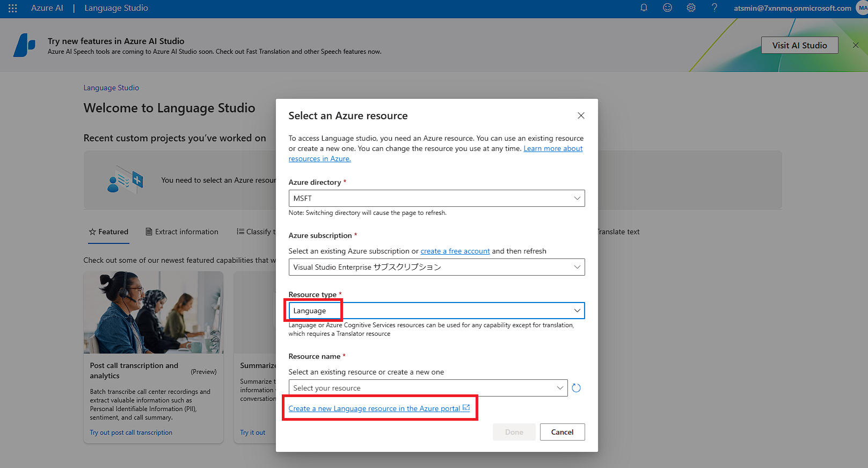868x468 pixels.
Task: Open Create a new Language resource link
Action: coord(379,408)
